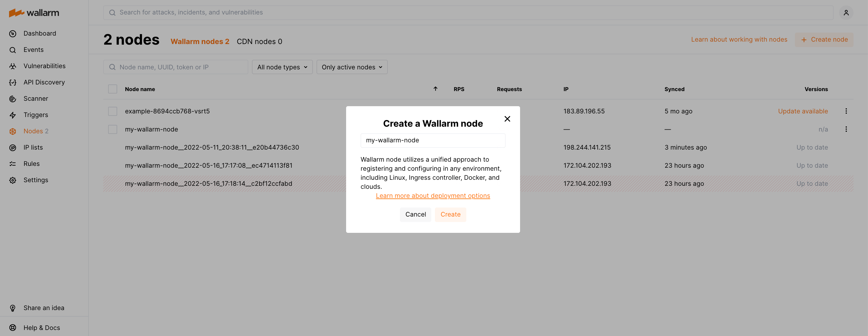Expand the Only active nodes filter
Image resolution: width=868 pixels, height=336 pixels.
click(x=352, y=67)
